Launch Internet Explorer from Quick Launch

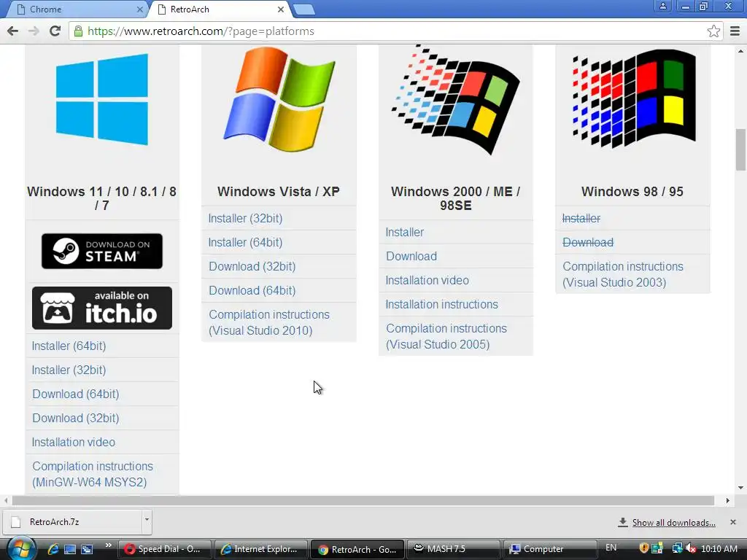tap(53, 549)
